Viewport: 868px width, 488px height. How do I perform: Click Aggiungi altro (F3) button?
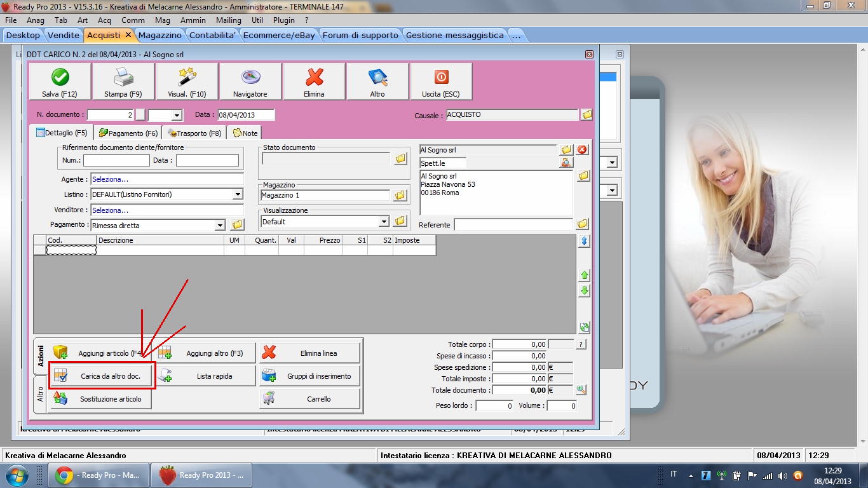tap(205, 353)
